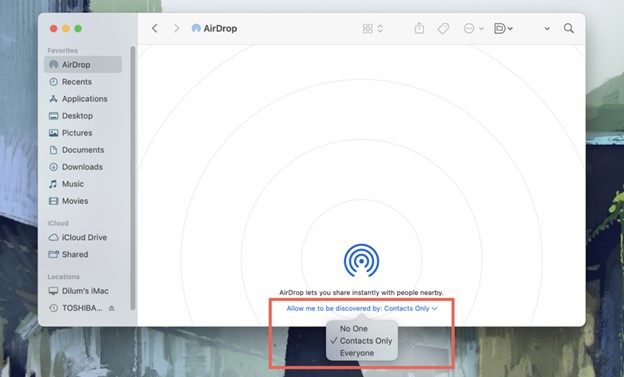Click the Forward navigation arrow
624x377 pixels.
(x=176, y=28)
